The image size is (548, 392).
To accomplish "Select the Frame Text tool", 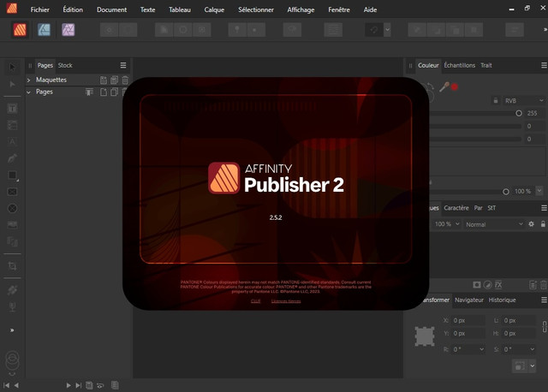I will [12, 109].
